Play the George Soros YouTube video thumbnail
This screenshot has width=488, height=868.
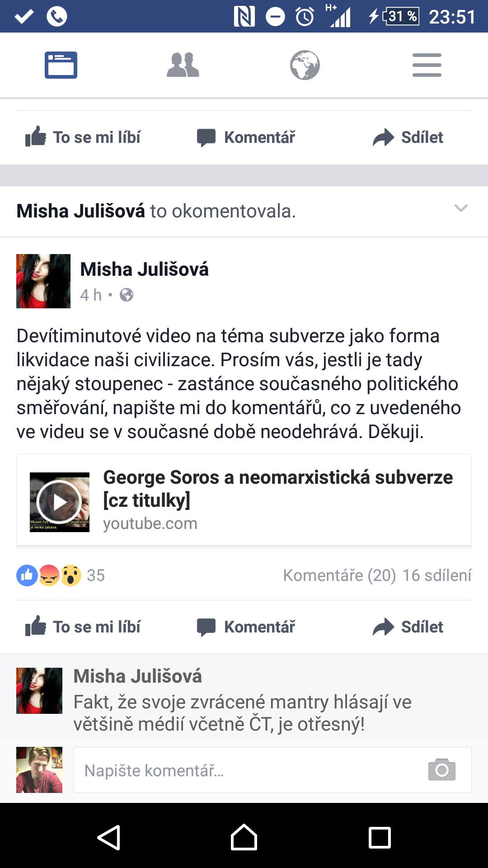[x=60, y=502]
